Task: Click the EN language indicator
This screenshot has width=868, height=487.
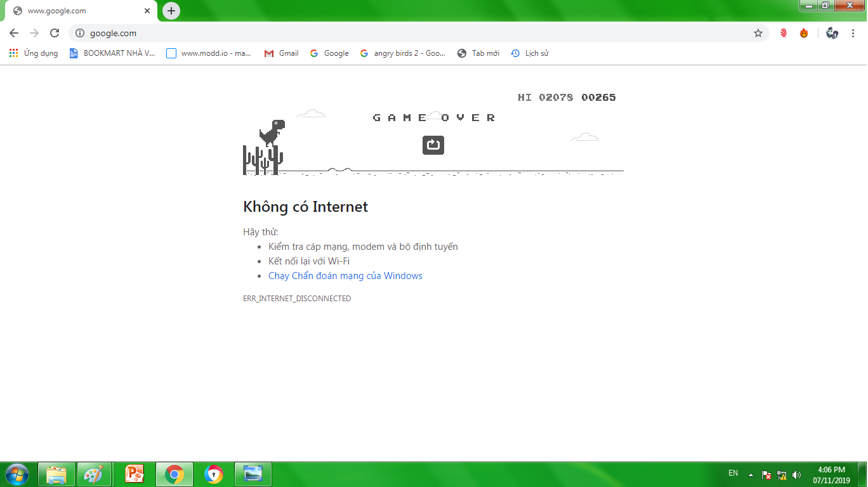Action: pyautogui.click(x=733, y=474)
